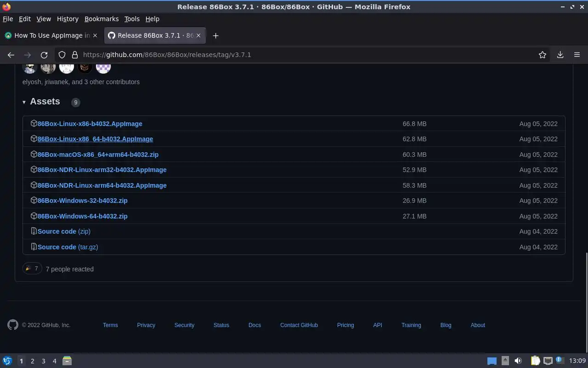The width and height of the screenshot is (588, 368).
Task: Open a new tab with the plus button
Action: (215, 35)
